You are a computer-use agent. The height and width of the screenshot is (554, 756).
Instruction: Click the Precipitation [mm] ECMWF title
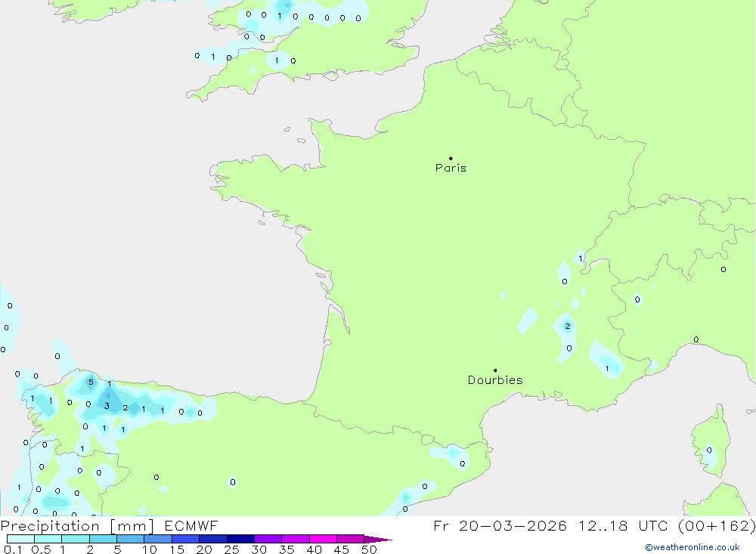coord(110,525)
